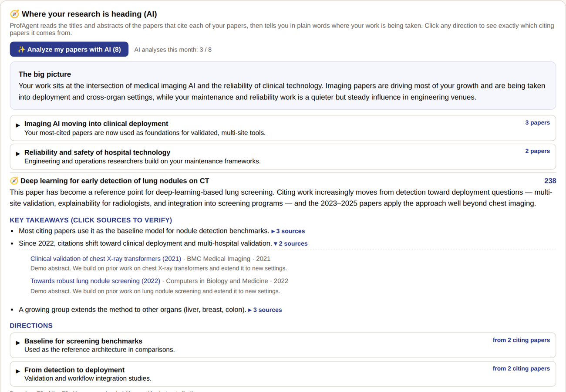566x392 pixels.
Task: Open Towards robust lung nodule screening link
Action: 95,281
